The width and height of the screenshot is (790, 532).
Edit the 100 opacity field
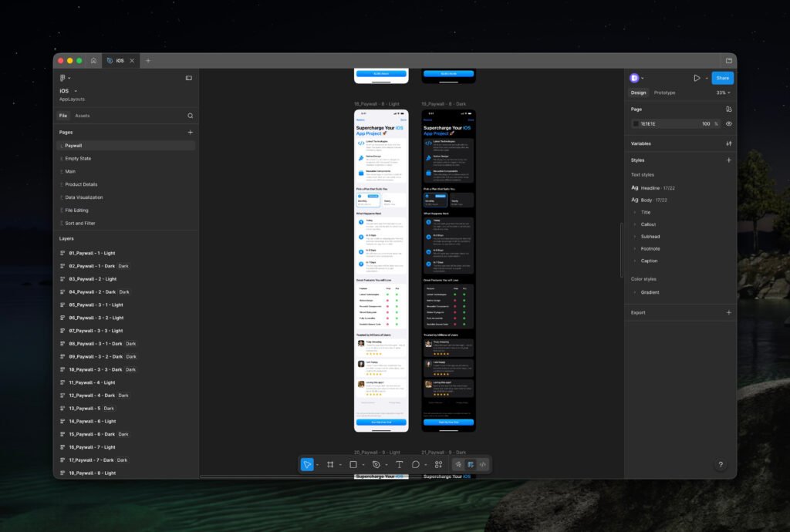706,124
